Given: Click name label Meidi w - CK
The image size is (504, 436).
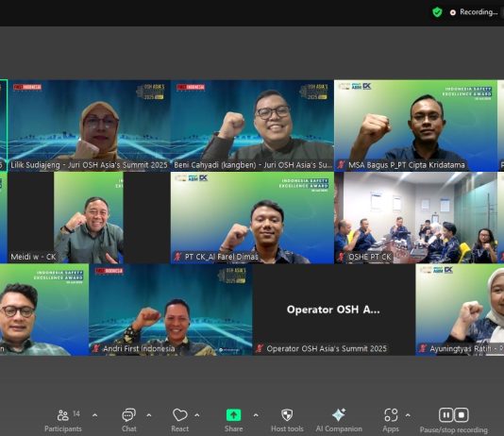Looking at the screenshot, I should coord(33,257).
